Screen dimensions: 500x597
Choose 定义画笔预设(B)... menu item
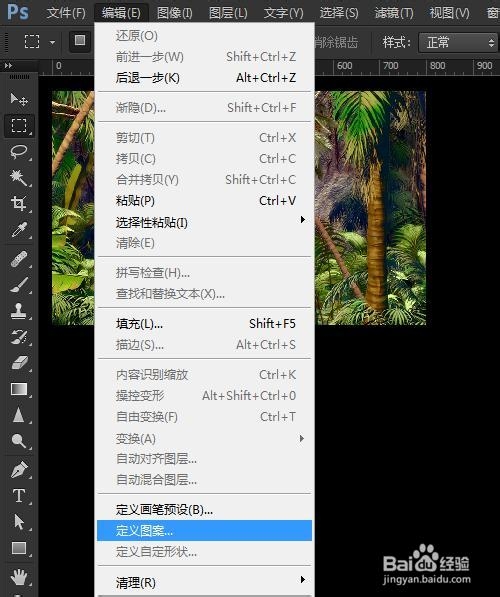[204, 509]
